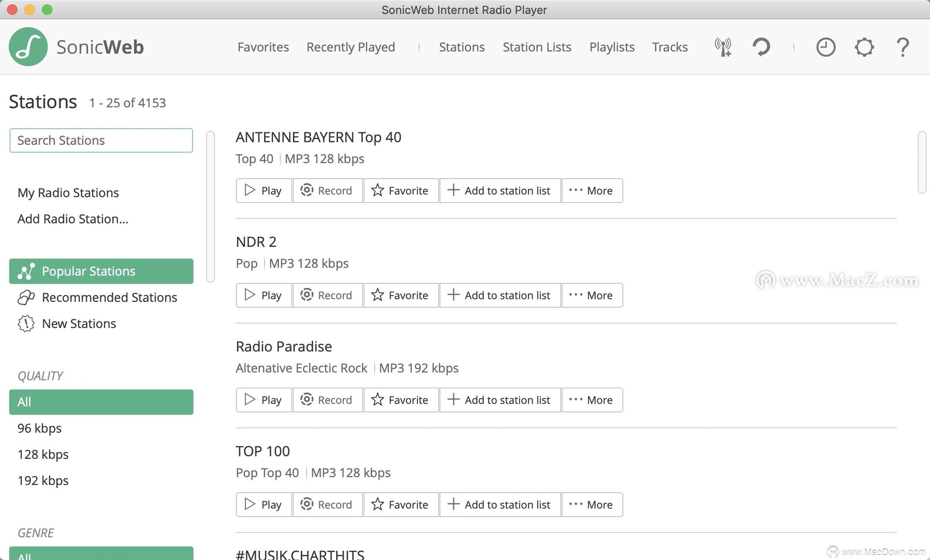Open More options for Radio Paradise
The width and height of the screenshot is (930, 560).
(x=592, y=400)
